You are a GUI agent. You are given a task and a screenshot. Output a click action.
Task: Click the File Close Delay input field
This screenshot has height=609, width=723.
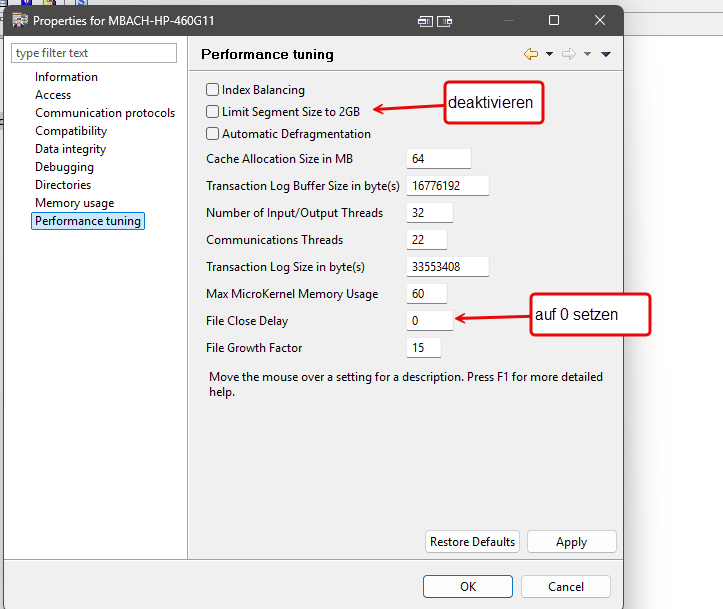pos(430,321)
